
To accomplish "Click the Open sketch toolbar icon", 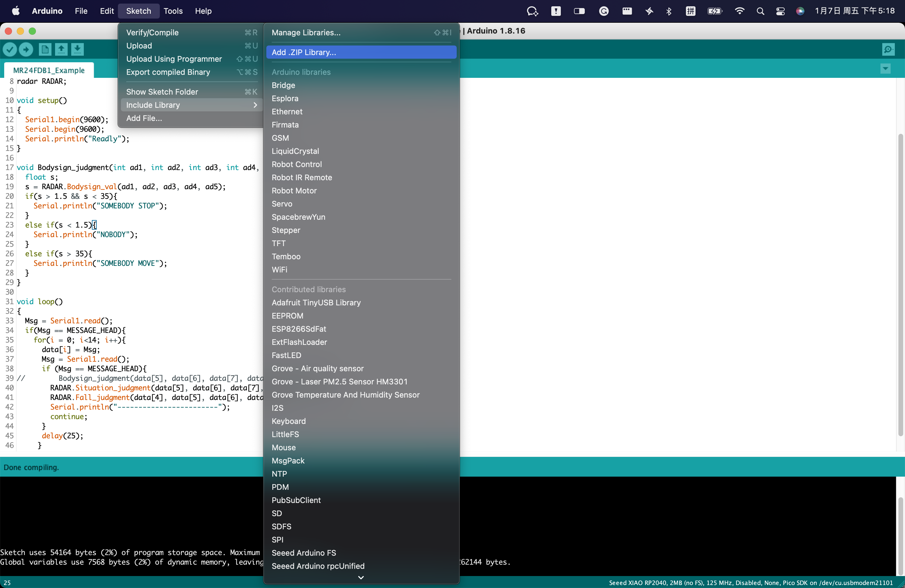I will coord(61,49).
